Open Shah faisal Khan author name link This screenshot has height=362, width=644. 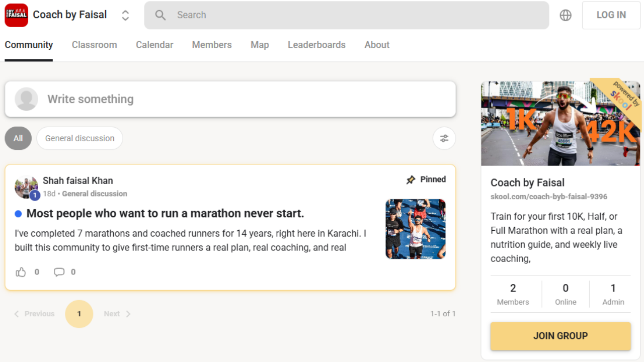[78, 180]
